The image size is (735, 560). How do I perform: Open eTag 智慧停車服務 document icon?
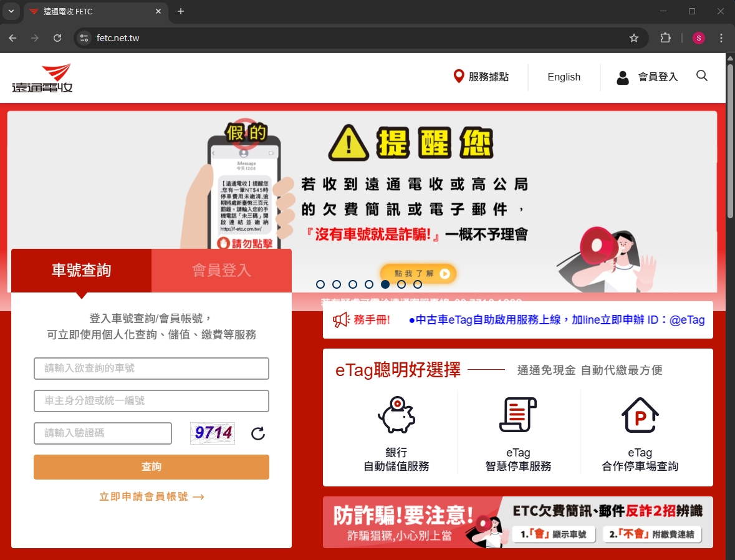tap(518, 415)
